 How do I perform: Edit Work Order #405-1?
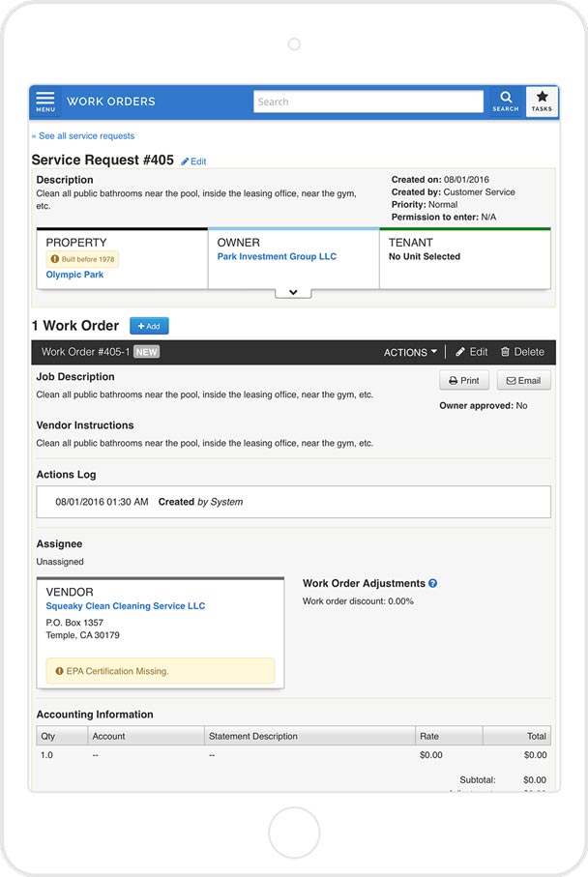click(472, 352)
